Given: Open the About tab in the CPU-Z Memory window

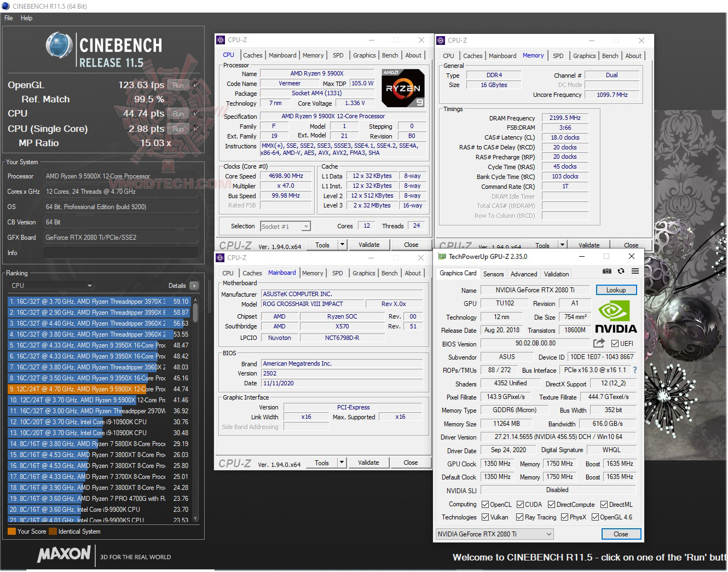Looking at the screenshot, I should point(633,56).
